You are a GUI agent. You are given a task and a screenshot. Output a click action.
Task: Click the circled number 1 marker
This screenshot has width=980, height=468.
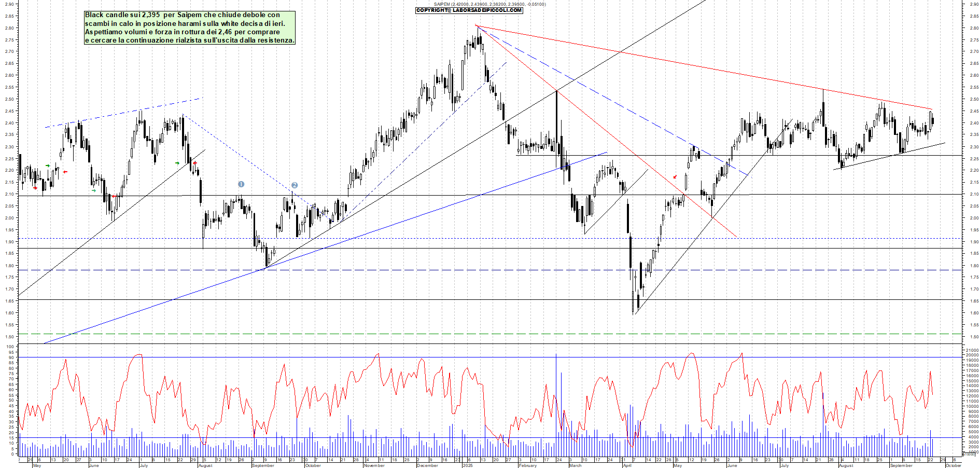tap(241, 184)
